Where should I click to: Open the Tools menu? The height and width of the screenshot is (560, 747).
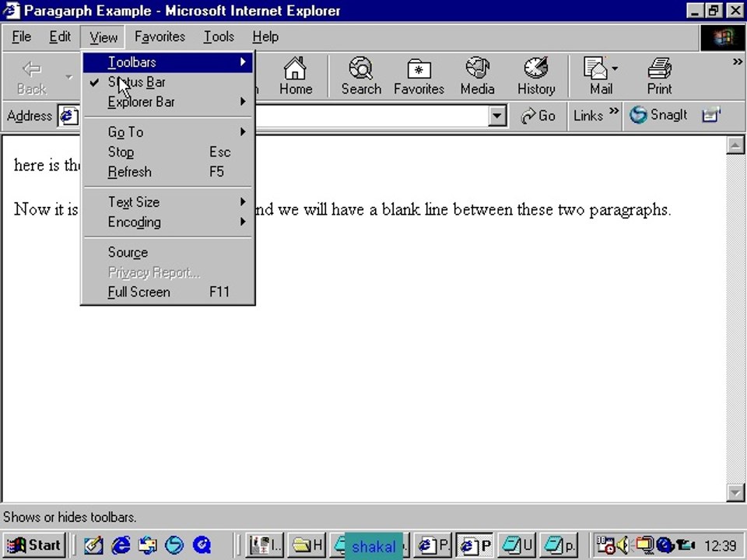pyautogui.click(x=219, y=37)
